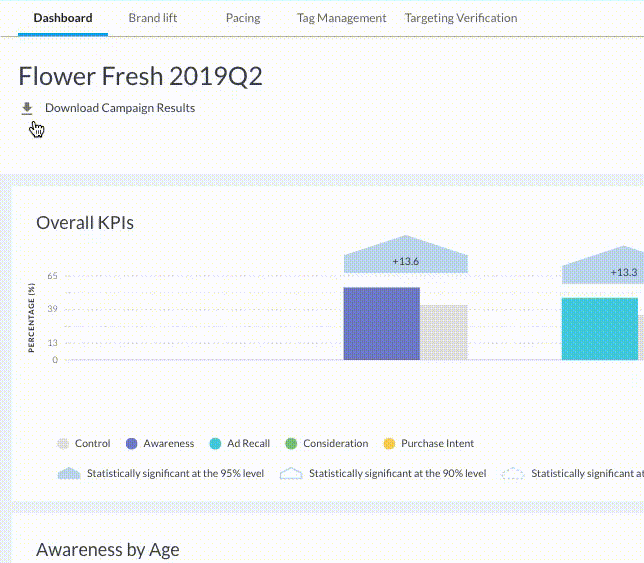Click 'Statistically significant at the 90% level' text
The image size is (644, 563).
coord(398,473)
